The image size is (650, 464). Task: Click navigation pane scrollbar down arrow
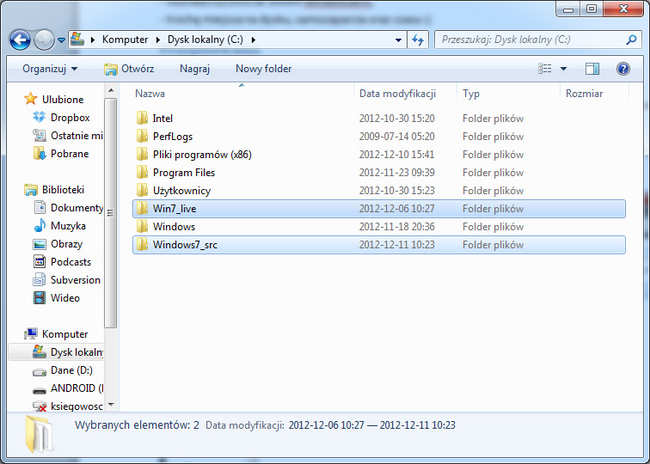pyautogui.click(x=111, y=404)
